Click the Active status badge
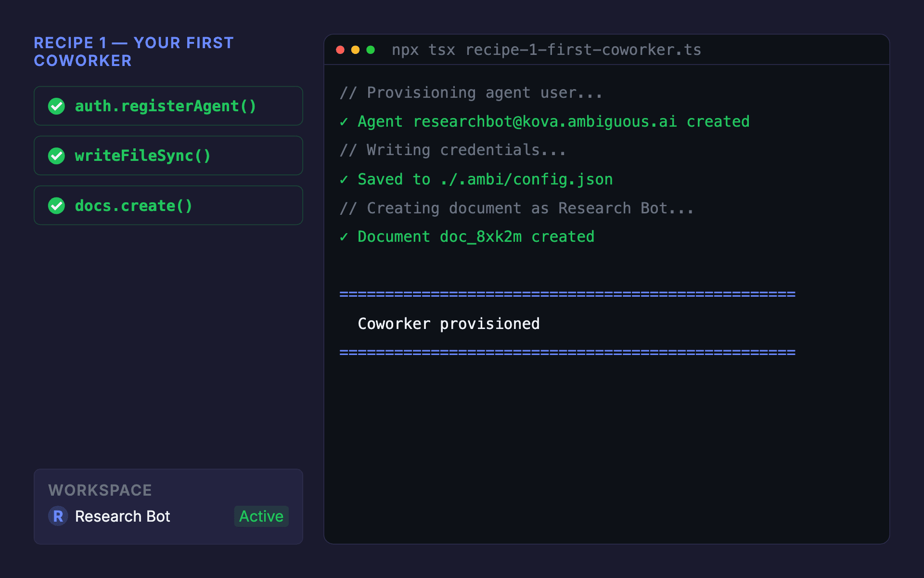Image resolution: width=924 pixels, height=578 pixels. 261,516
